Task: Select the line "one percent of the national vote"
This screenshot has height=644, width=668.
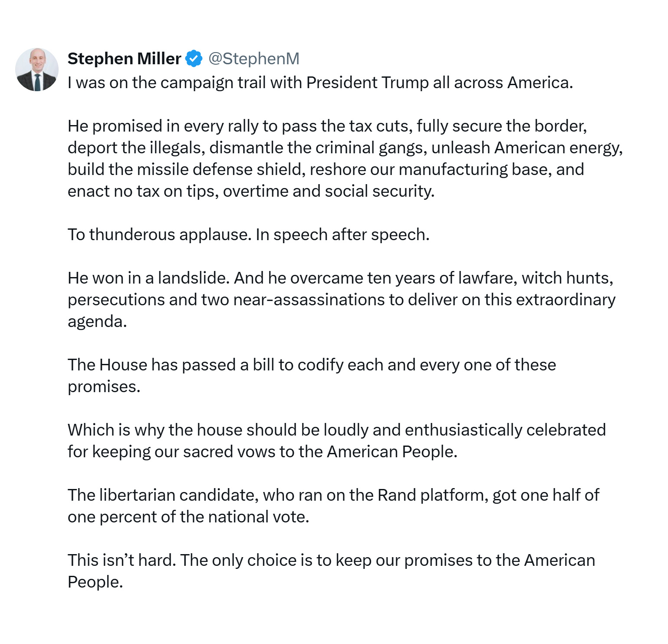Action: pyautogui.click(x=188, y=517)
